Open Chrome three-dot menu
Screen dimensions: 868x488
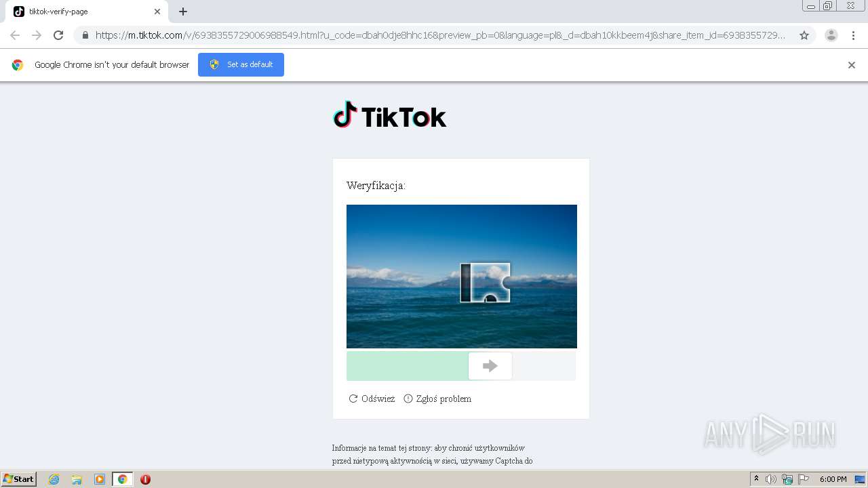coord(853,35)
